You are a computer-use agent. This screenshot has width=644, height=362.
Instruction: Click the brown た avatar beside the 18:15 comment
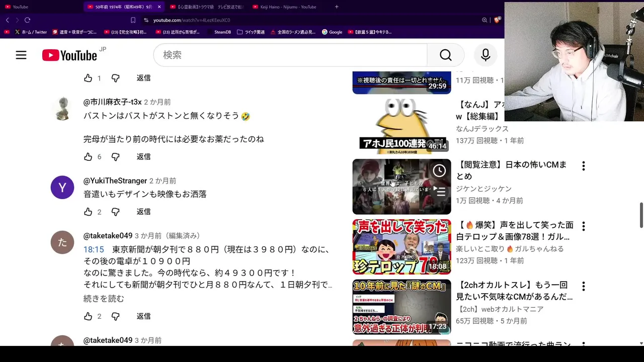(62, 242)
